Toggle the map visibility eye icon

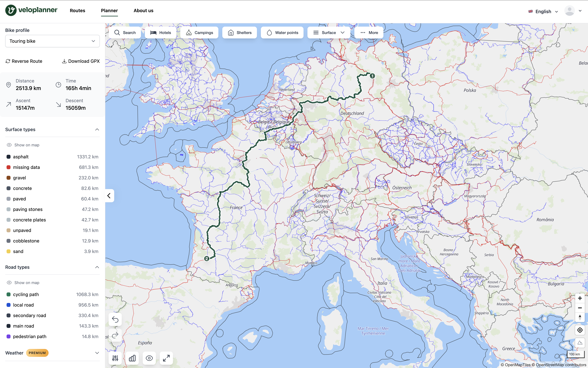coord(149,358)
